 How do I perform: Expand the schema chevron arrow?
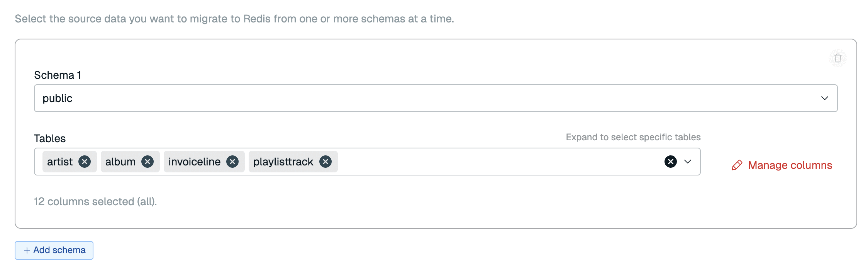click(824, 98)
